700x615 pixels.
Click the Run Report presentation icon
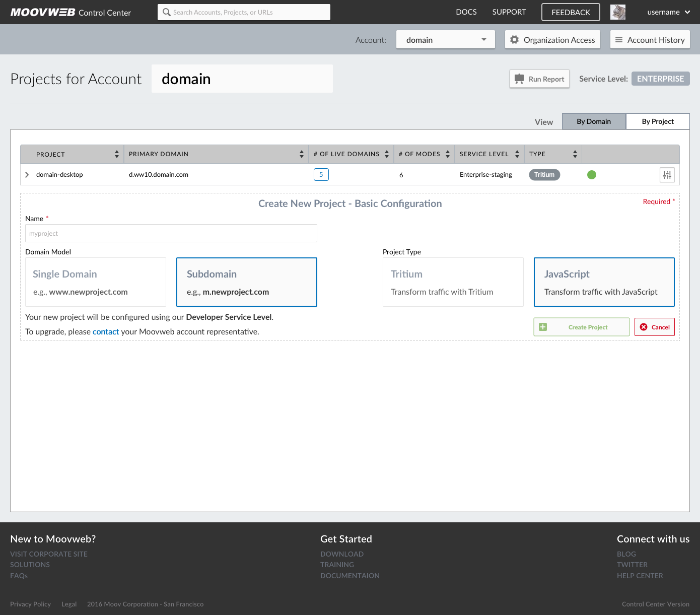coord(519,79)
